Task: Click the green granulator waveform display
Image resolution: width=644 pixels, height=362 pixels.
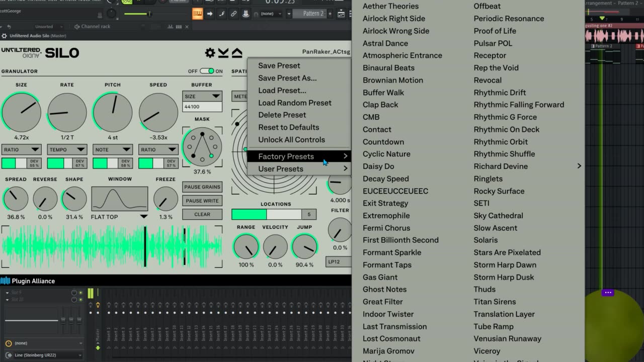Action: pos(112,246)
